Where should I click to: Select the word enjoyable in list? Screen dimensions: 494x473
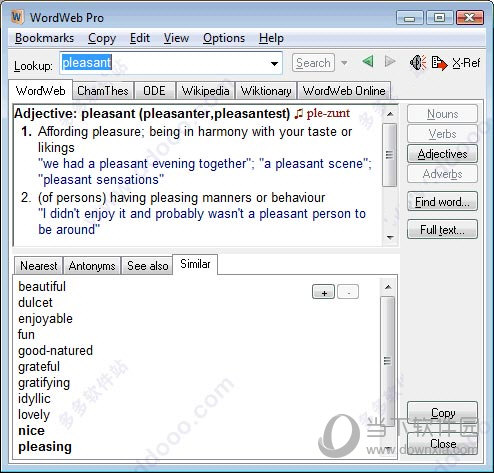point(45,319)
